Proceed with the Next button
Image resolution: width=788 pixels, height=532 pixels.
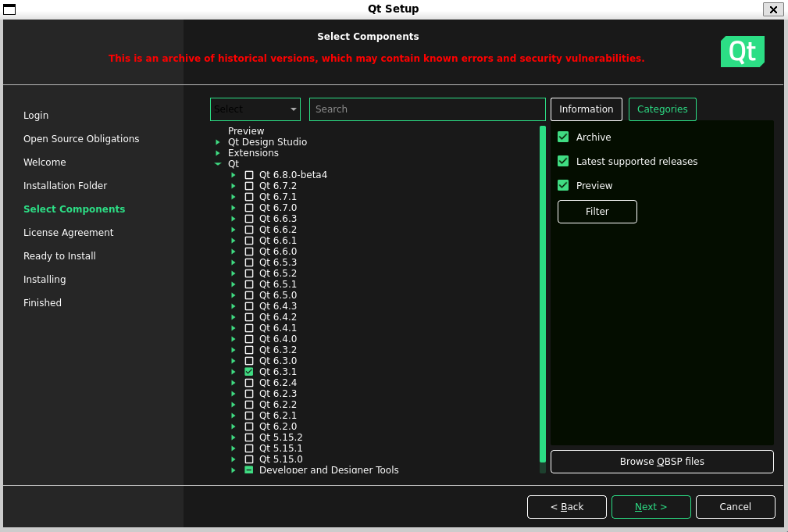pos(651,507)
